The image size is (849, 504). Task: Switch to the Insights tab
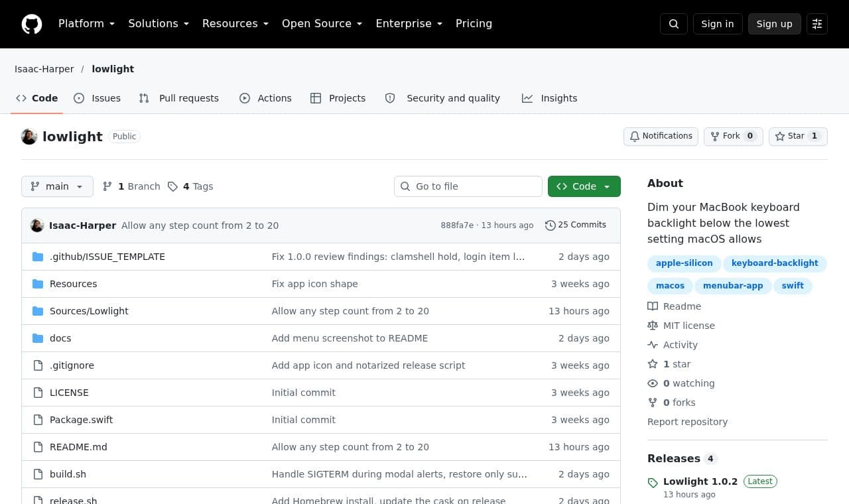549,98
